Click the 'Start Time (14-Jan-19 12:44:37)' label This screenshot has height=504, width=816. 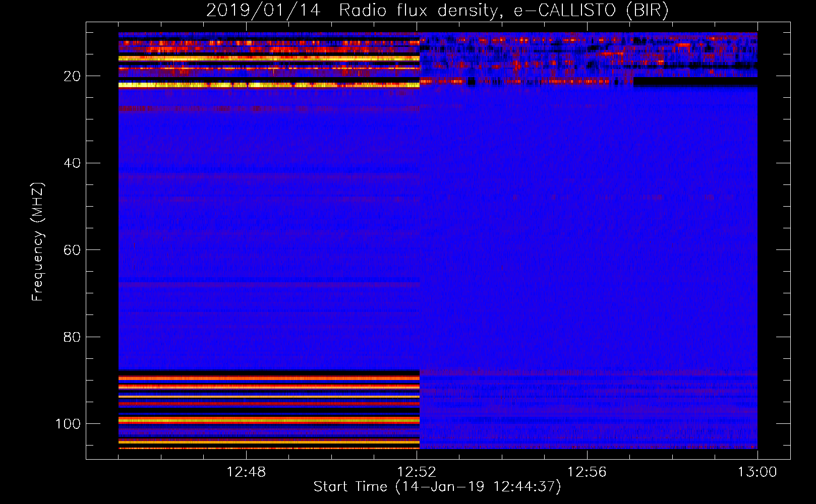pyautogui.click(x=437, y=487)
